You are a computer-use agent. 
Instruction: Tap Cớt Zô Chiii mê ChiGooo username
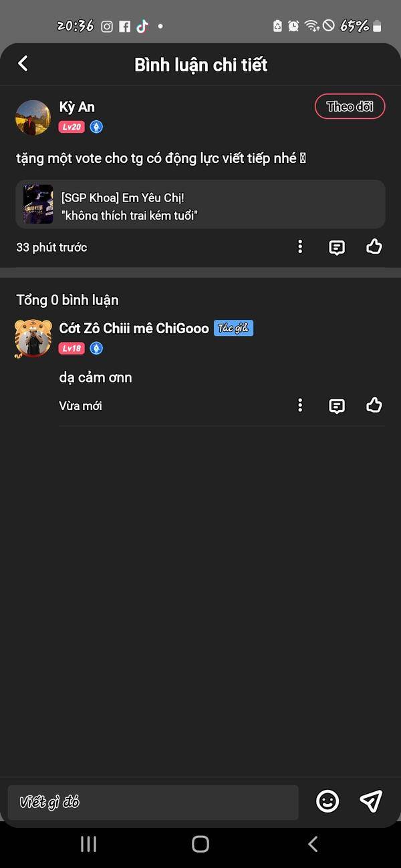(x=134, y=329)
